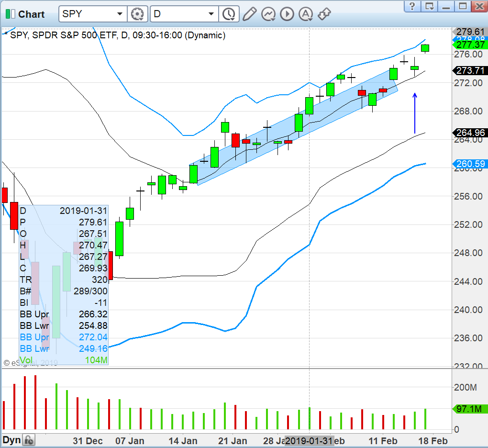
Task: Click the 21 Jan date axis label
Action: 233,441
